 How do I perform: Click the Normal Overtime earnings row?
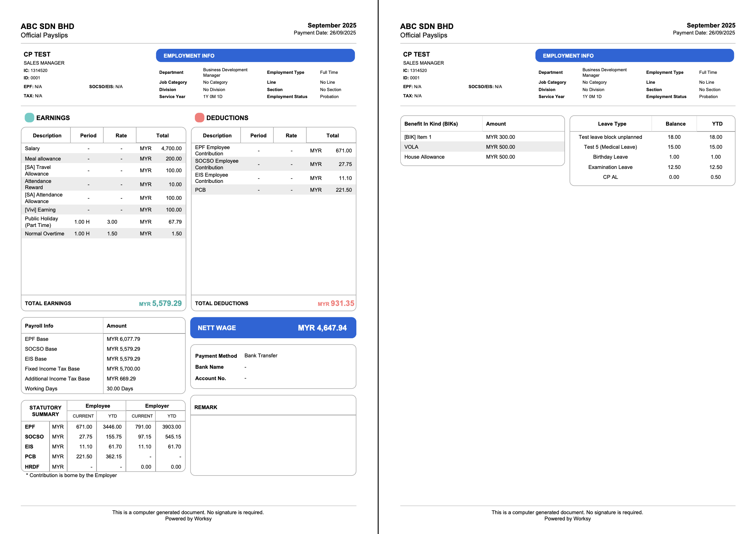[x=103, y=234]
